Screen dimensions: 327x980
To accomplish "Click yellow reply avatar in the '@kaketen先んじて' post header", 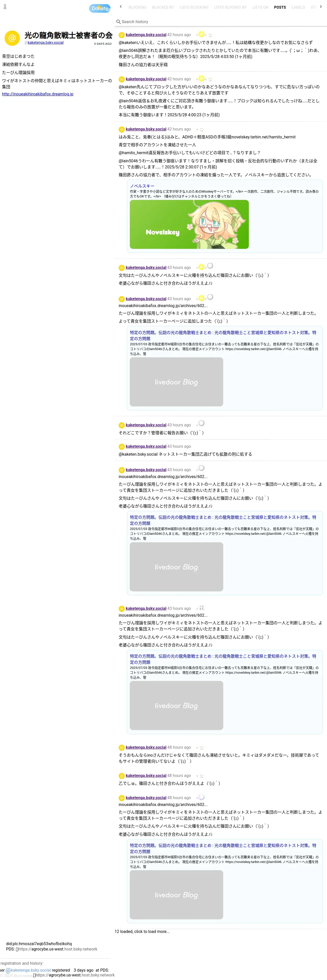I will pyautogui.click(x=201, y=79).
